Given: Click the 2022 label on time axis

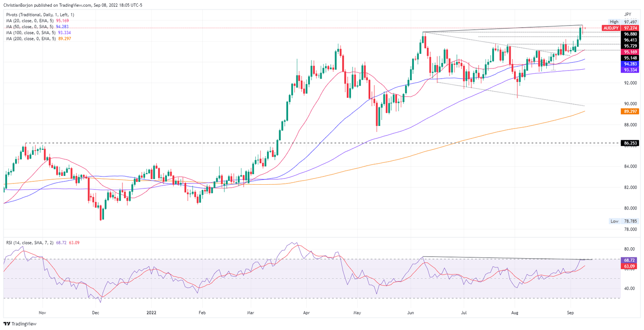Looking at the screenshot, I should (x=151, y=313).
